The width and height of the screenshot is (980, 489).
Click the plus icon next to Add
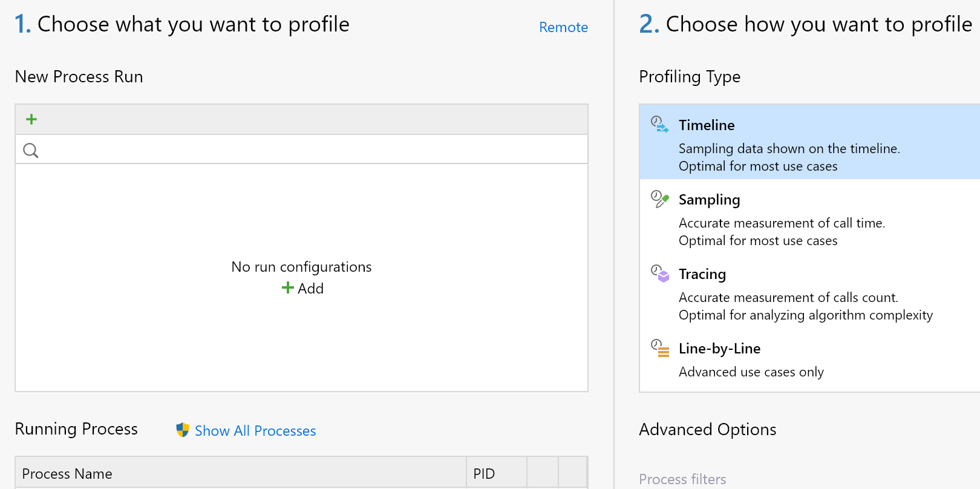tap(288, 288)
